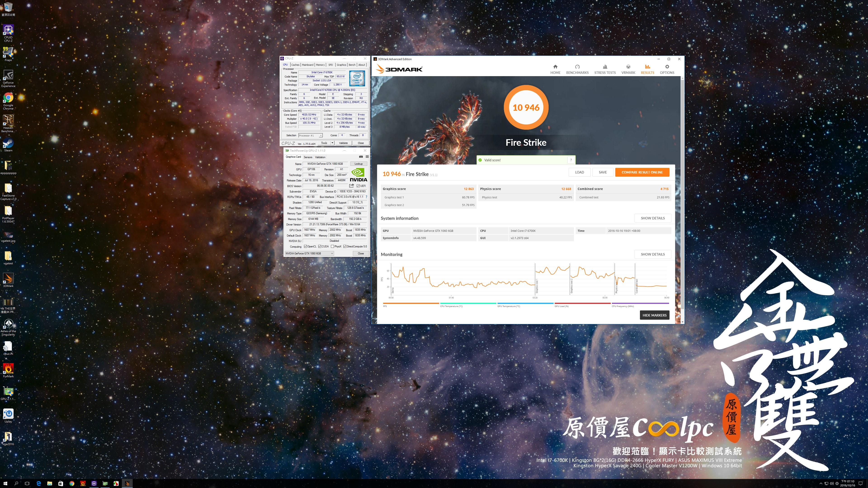Screen dimensions: 868x488
Task: Open the Memory tab in CPU-Z
Action: (320, 65)
